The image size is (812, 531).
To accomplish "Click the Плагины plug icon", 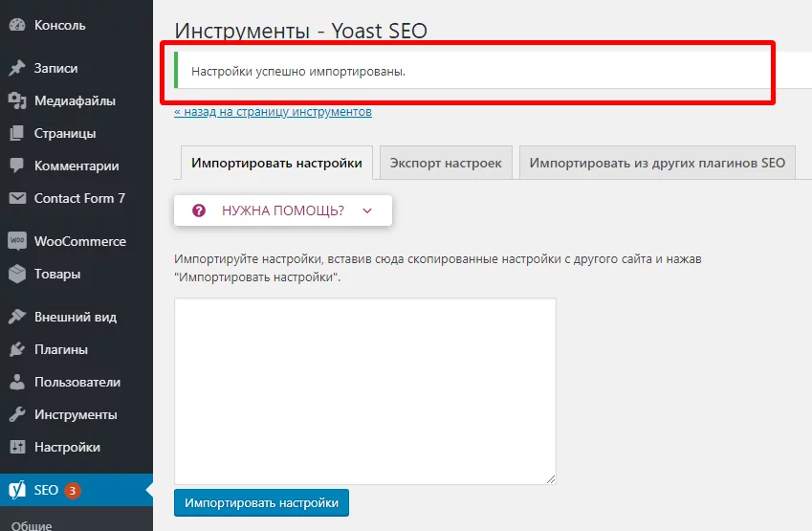I will coord(17,349).
